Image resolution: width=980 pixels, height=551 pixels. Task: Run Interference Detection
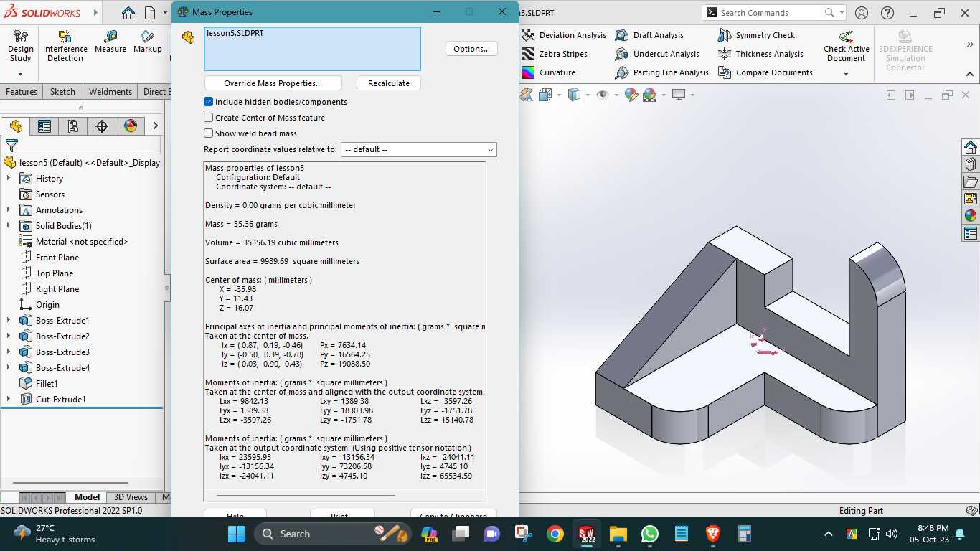(65, 47)
